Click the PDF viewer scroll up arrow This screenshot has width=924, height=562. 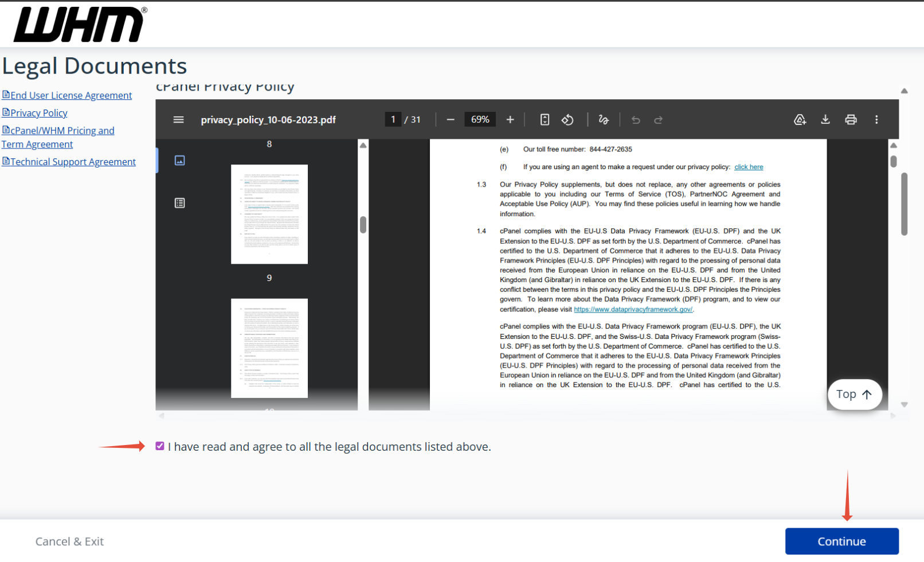click(893, 145)
